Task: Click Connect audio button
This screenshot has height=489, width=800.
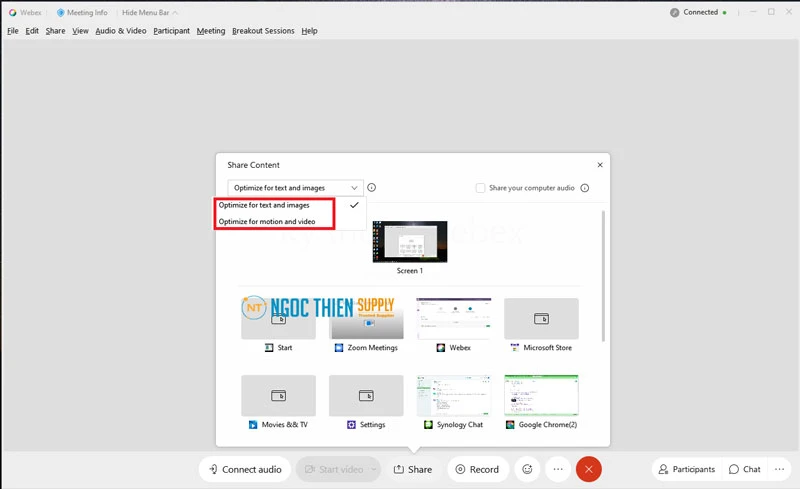Action: (244, 469)
